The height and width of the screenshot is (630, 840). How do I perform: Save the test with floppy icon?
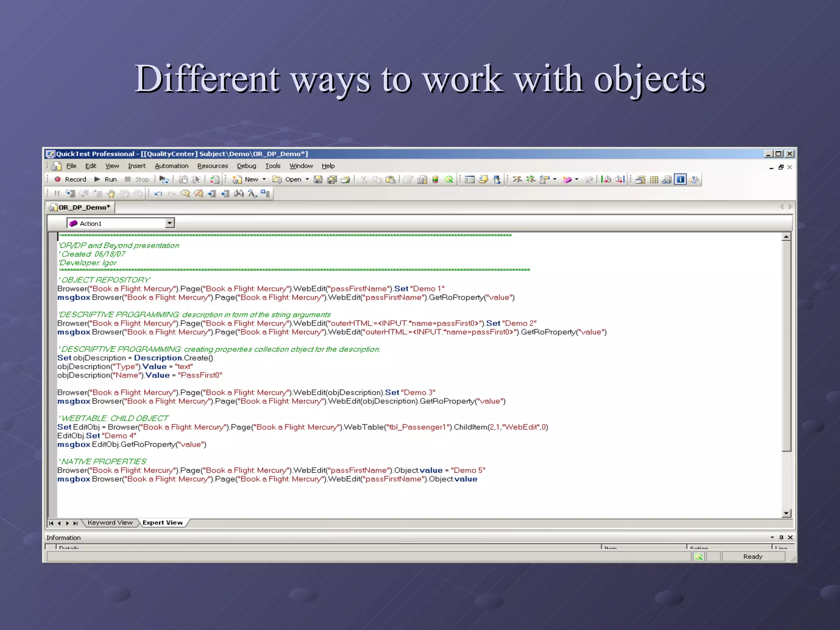point(318,179)
